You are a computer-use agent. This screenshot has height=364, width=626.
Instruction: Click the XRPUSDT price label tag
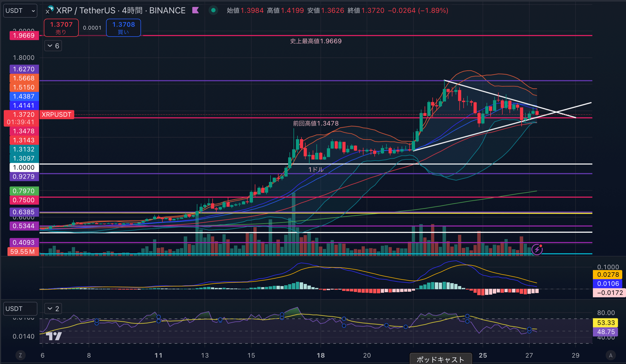coord(57,114)
